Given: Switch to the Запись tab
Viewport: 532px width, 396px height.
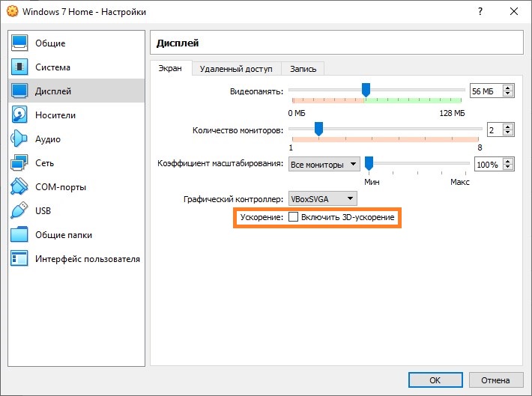Looking at the screenshot, I should [x=303, y=69].
